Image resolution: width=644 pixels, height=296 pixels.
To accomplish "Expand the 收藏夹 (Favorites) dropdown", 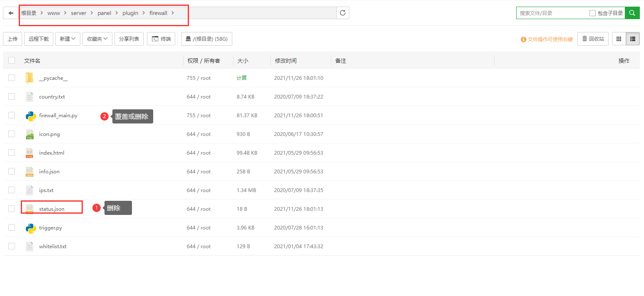I will coord(97,39).
